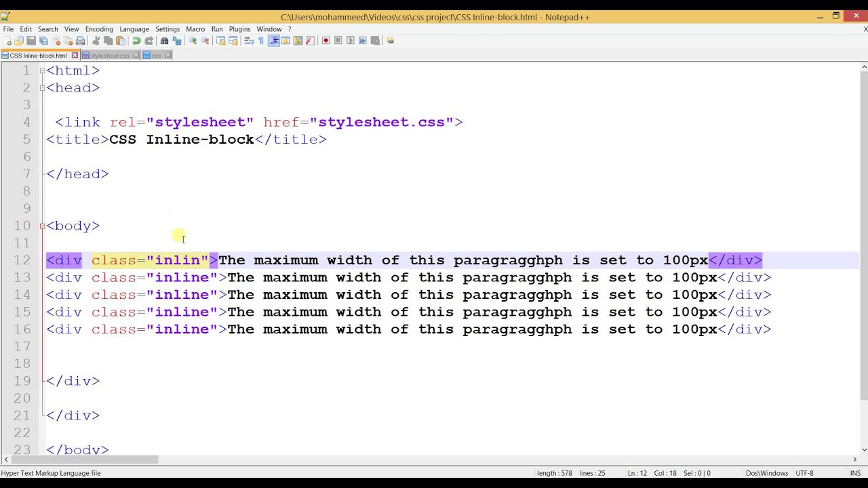Screen dimensions: 868x488
Task: Click the "stylesheet.css" href value on line 4
Action: [381, 122]
